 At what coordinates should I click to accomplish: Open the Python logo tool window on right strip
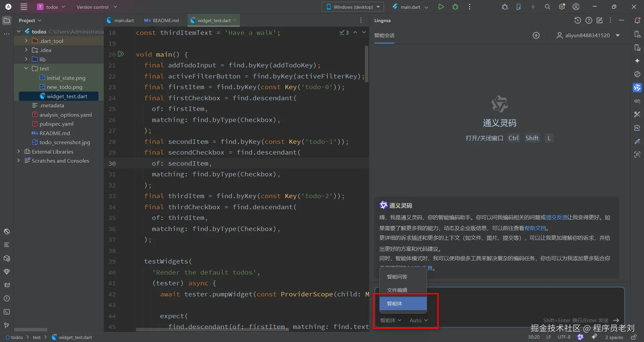(637, 74)
